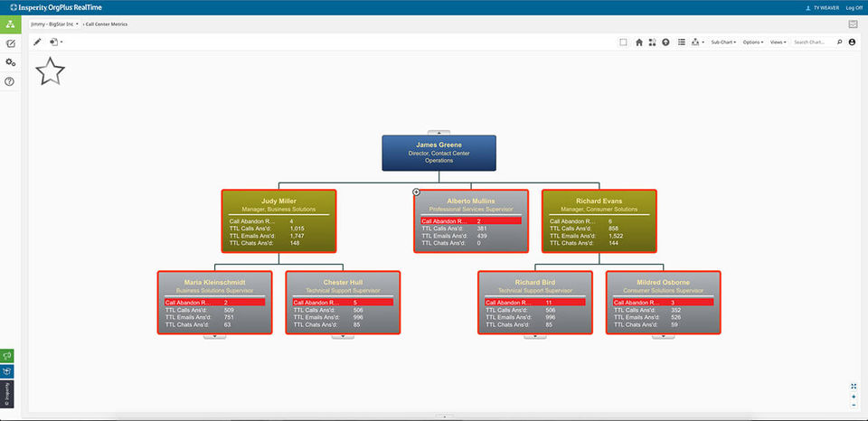Open the Views dropdown menu
This screenshot has height=421, width=868.
[778, 42]
